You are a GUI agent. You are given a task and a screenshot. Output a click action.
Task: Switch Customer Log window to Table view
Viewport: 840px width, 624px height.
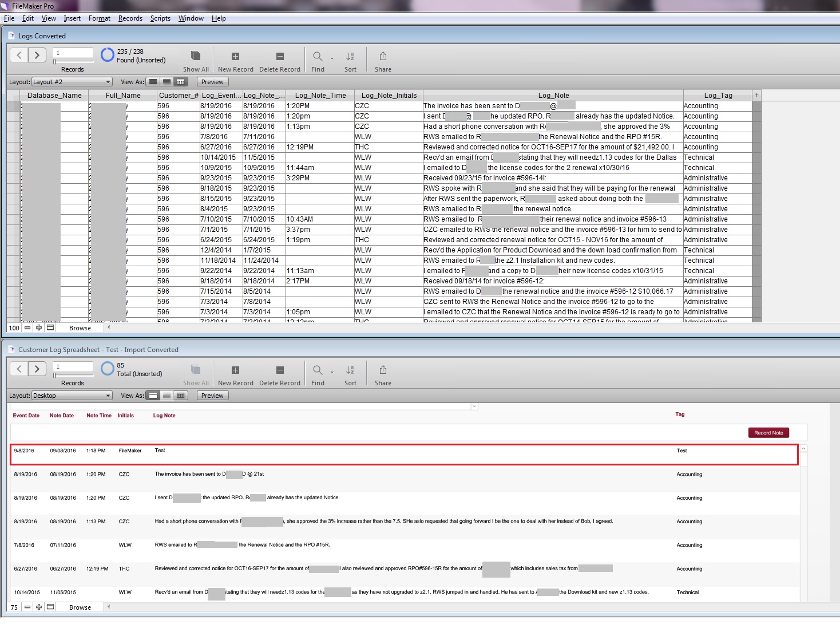pos(180,396)
